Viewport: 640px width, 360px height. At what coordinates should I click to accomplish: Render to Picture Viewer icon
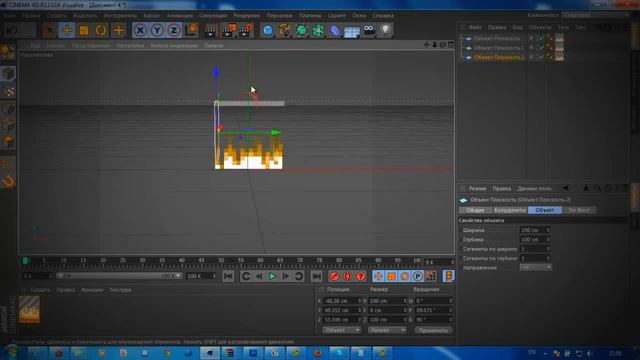coord(229,30)
